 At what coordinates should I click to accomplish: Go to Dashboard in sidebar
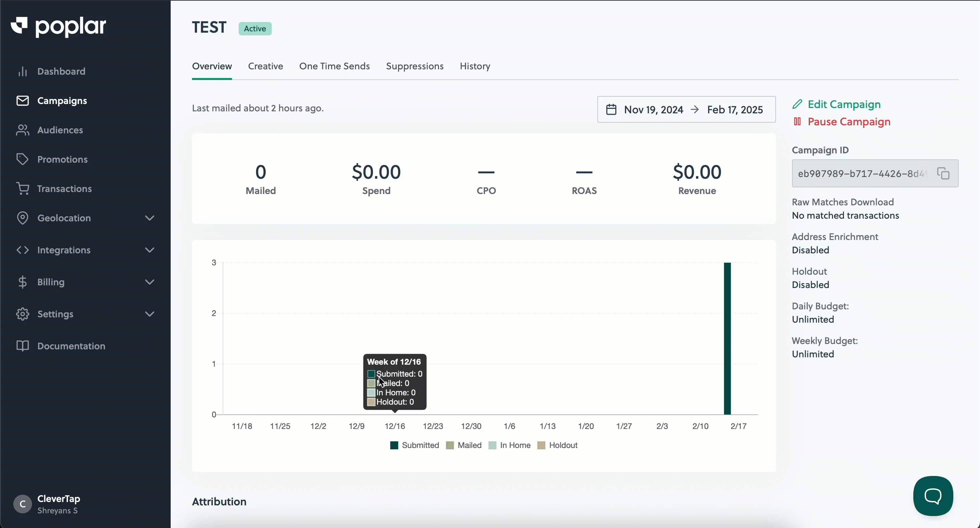click(61, 71)
